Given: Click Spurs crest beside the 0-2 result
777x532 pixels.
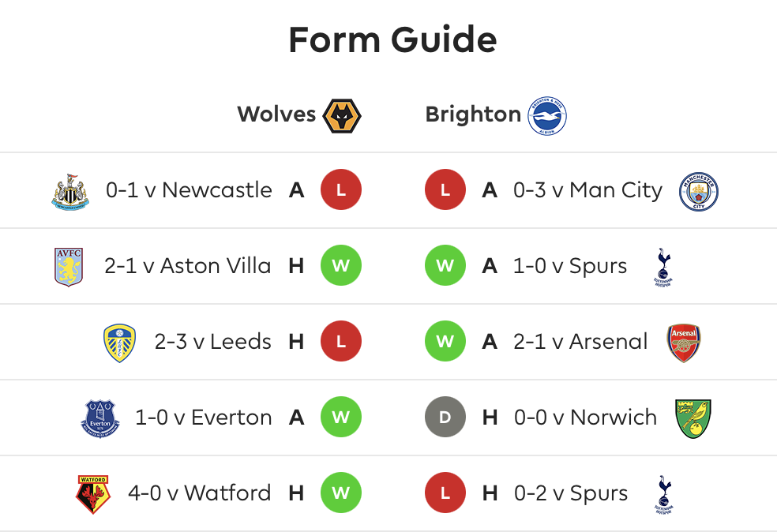Looking at the screenshot, I should click(x=663, y=495).
